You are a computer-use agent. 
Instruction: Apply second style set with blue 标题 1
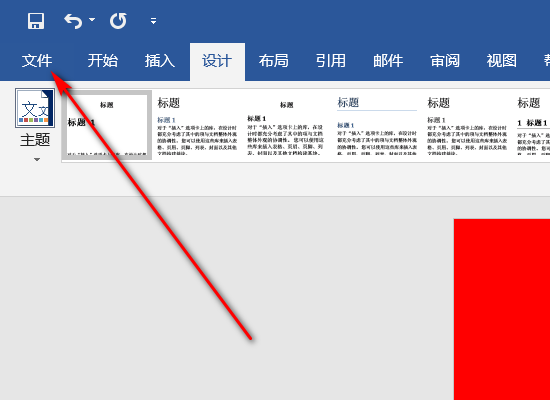[x=197, y=126]
